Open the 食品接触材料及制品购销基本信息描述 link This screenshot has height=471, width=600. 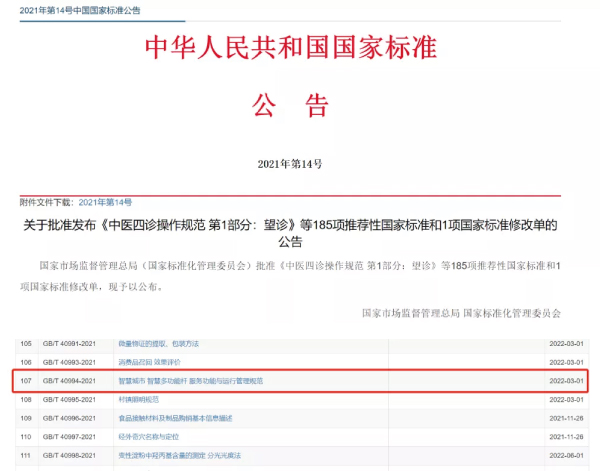point(175,418)
